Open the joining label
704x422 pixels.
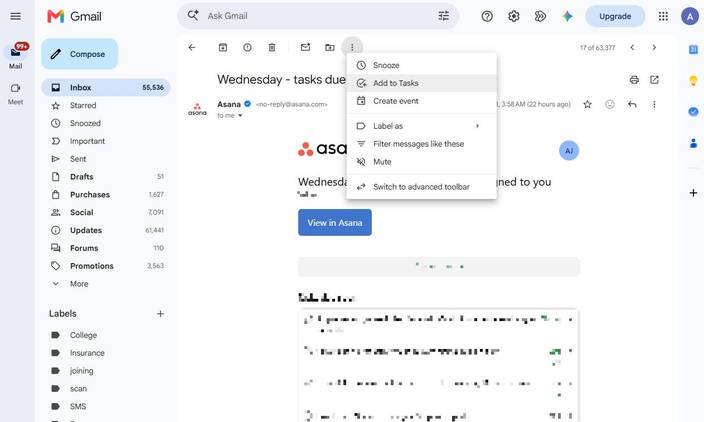106,371
